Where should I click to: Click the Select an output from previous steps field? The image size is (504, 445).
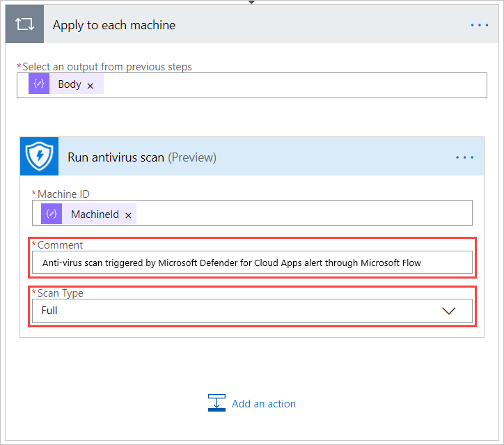(x=252, y=85)
